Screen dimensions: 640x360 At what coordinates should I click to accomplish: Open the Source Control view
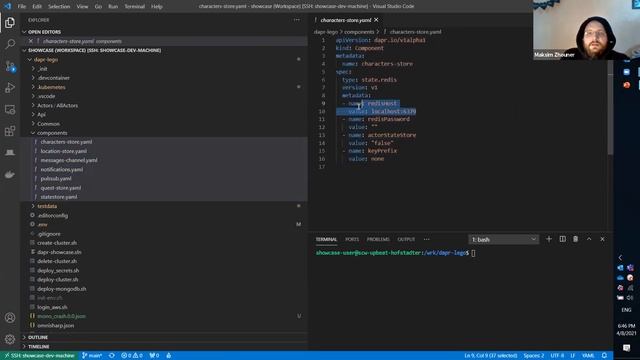tap(10, 66)
